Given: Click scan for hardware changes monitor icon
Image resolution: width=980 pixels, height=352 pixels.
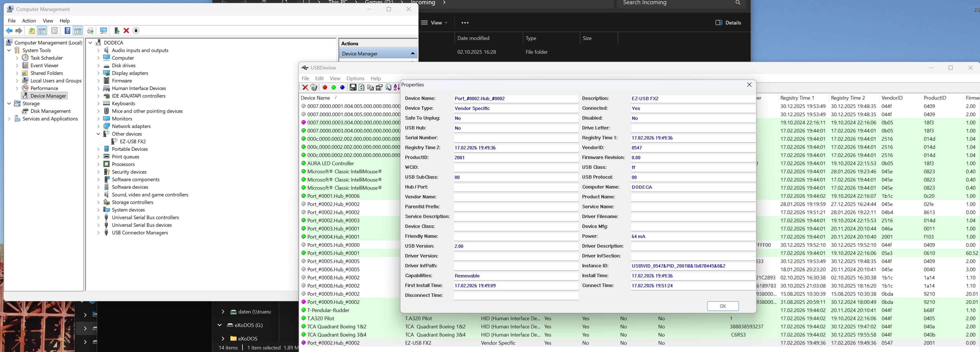Looking at the screenshot, I should [103, 31].
